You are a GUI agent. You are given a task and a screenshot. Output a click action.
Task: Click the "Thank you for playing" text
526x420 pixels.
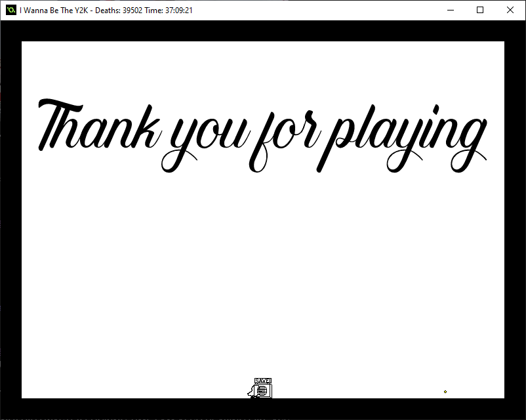click(262, 135)
